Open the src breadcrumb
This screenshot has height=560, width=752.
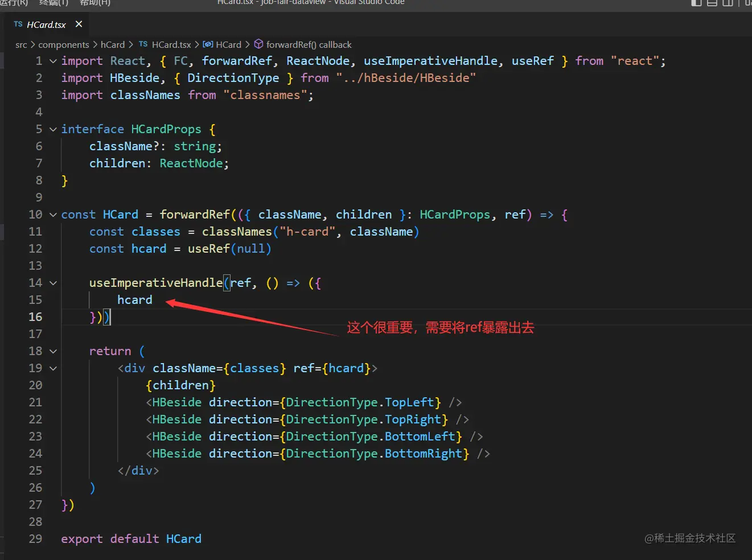[21, 44]
